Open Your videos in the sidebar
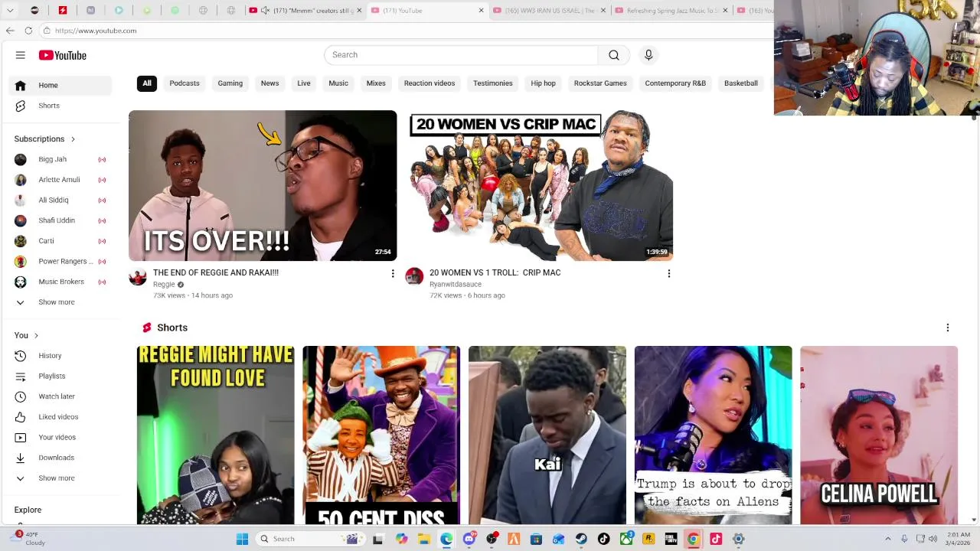 (60, 437)
